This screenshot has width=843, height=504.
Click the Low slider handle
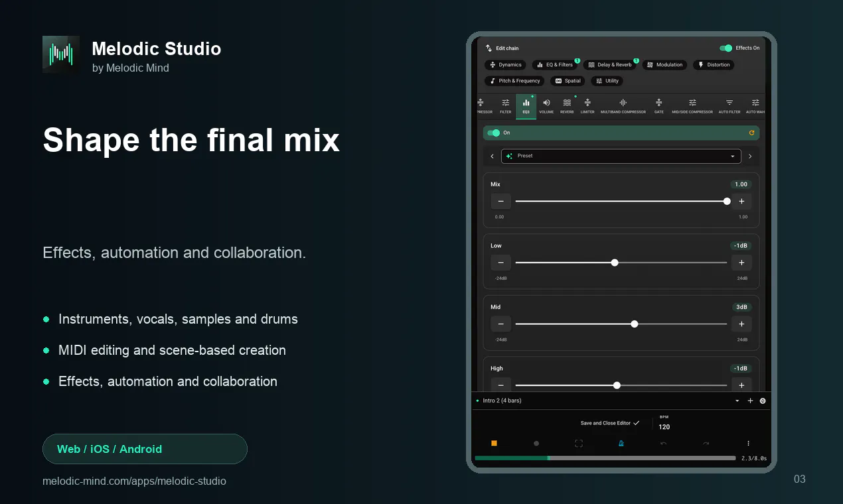615,263
